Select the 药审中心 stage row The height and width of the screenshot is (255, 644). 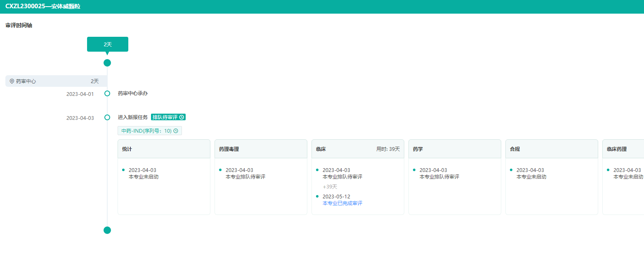pyautogui.click(x=56, y=81)
